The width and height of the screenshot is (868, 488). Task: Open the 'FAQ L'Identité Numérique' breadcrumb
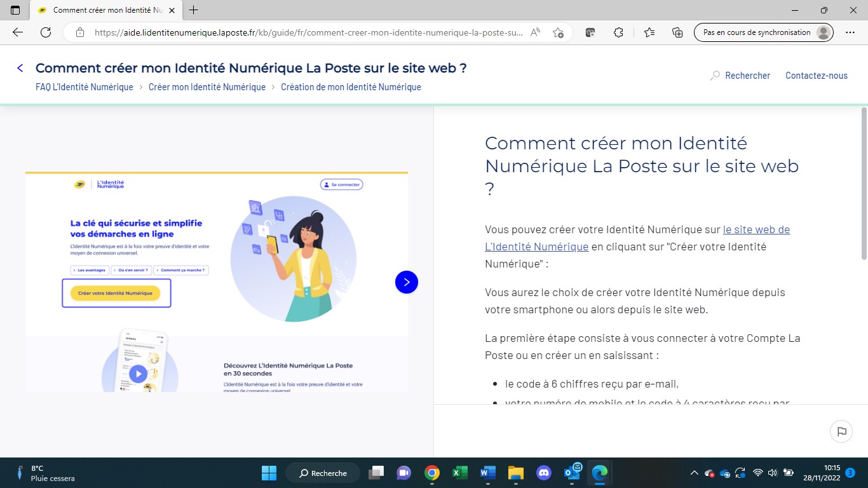[x=85, y=87]
